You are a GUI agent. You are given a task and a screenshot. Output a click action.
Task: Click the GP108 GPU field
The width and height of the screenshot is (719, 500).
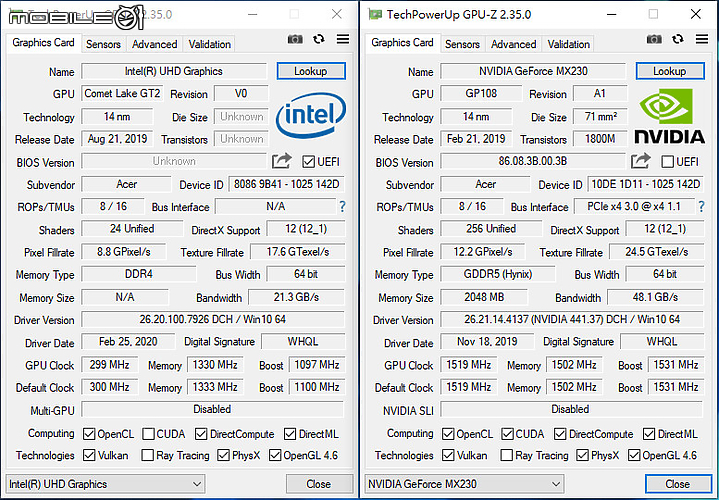[x=481, y=94]
